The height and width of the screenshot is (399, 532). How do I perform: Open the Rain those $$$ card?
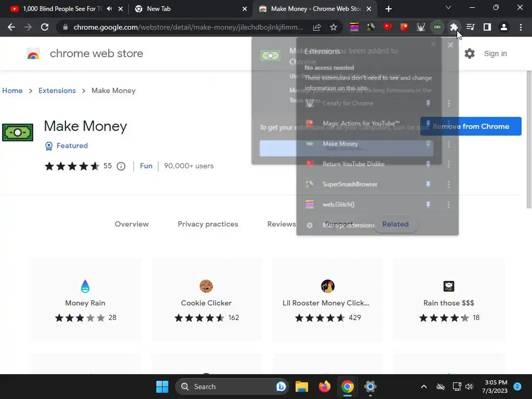point(448,299)
